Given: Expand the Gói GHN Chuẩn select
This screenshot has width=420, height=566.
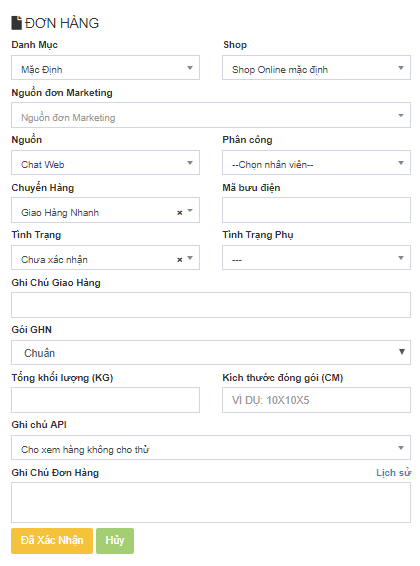Looking at the screenshot, I should [211, 352].
